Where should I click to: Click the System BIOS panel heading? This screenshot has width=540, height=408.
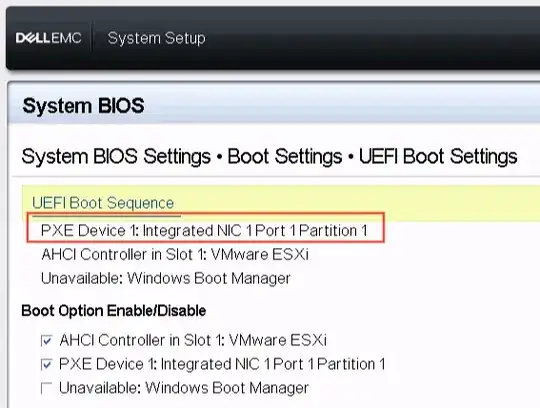[x=83, y=106]
